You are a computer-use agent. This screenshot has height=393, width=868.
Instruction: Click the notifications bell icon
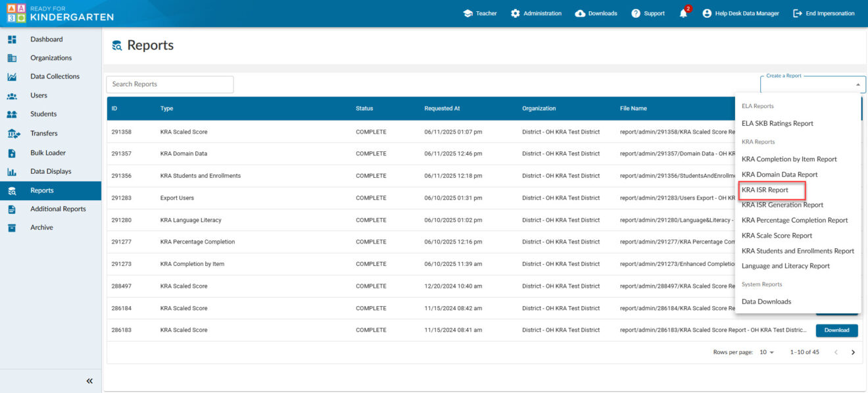point(683,14)
